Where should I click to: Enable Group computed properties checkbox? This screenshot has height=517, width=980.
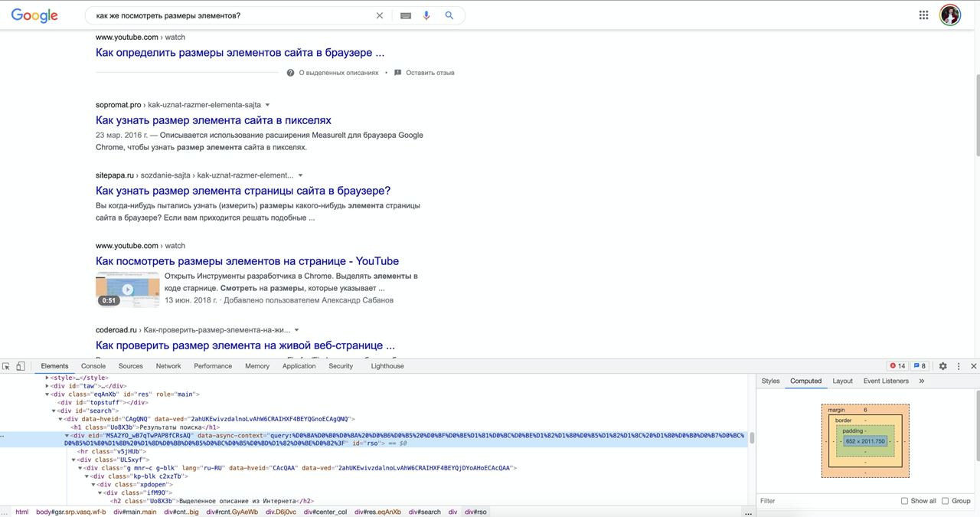coord(945,501)
